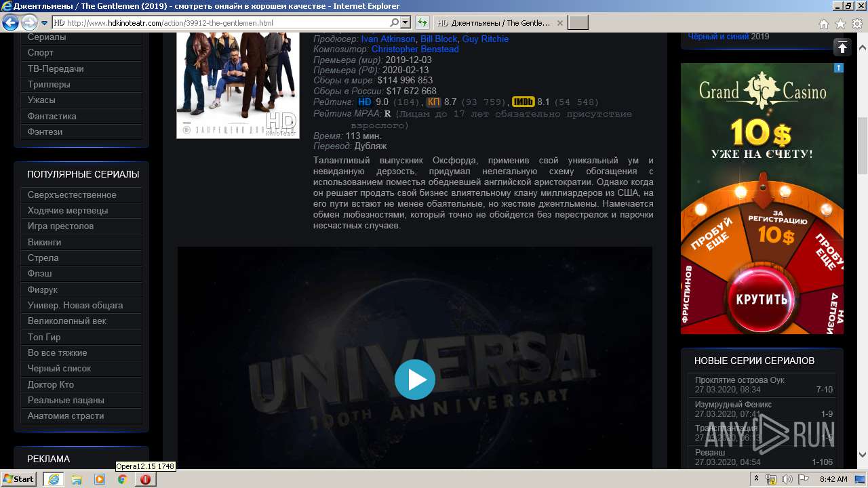Open the IE Tools gear icon
The height and width of the screenshot is (488, 868).
pyautogui.click(x=856, y=24)
